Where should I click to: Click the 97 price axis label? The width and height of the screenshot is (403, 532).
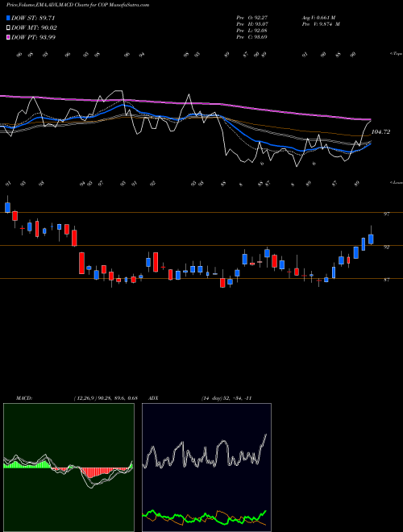(x=386, y=214)
